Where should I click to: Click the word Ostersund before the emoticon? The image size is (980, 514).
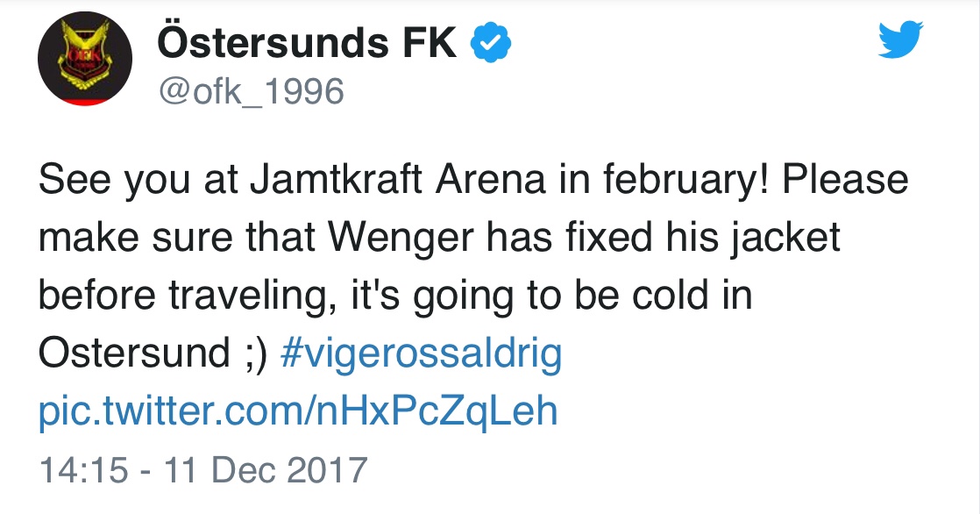pyautogui.click(x=134, y=352)
